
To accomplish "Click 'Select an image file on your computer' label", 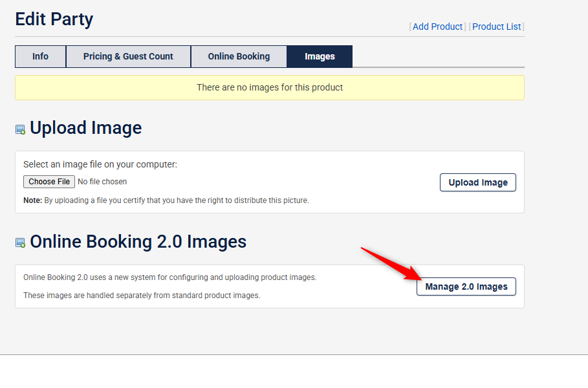I will pos(100,164).
